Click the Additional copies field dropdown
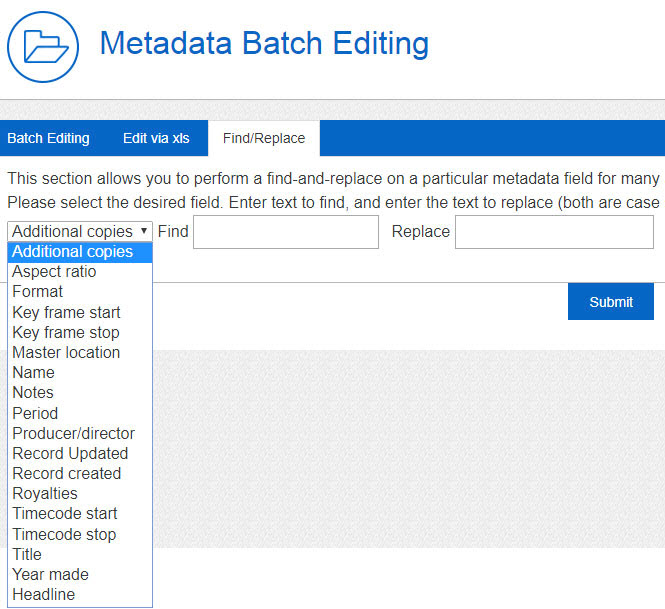 80,231
